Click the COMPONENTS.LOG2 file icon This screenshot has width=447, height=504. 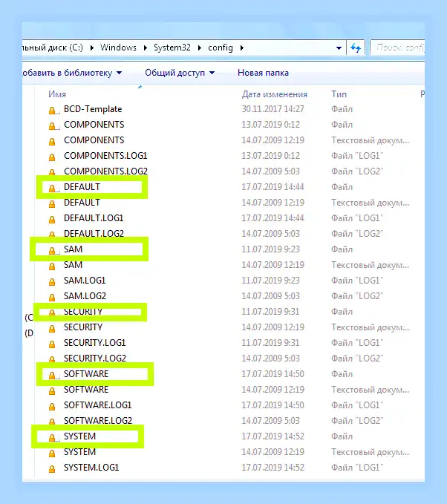[x=52, y=172]
